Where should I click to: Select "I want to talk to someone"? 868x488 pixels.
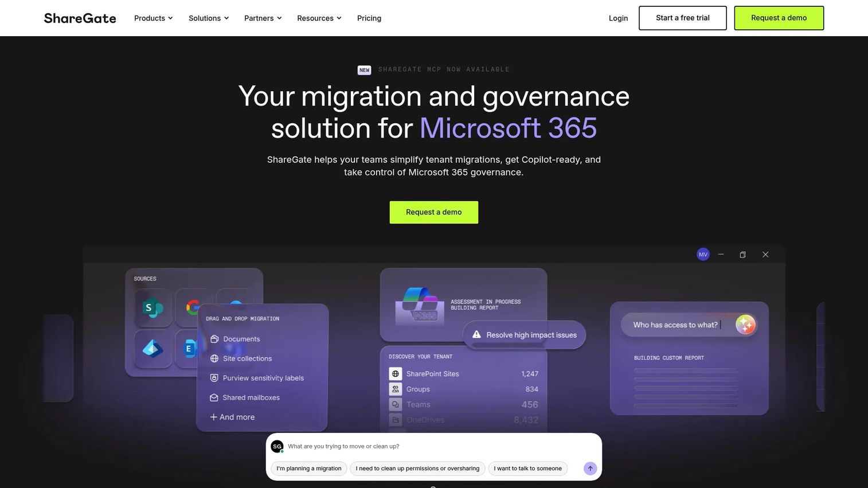(x=528, y=469)
